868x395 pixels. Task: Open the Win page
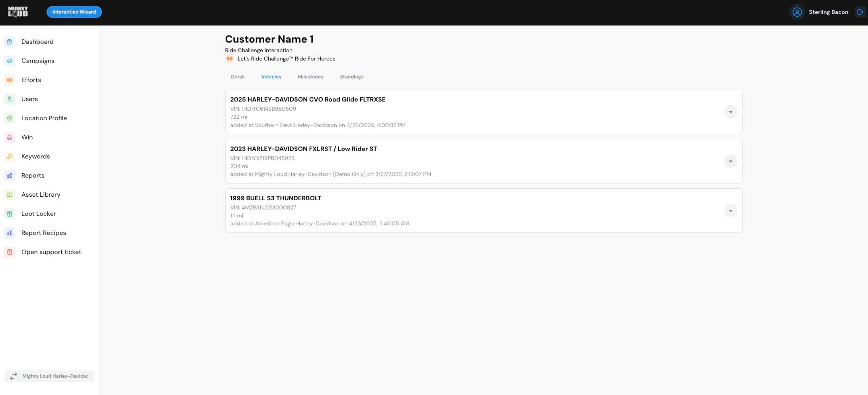pyautogui.click(x=27, y=137)
